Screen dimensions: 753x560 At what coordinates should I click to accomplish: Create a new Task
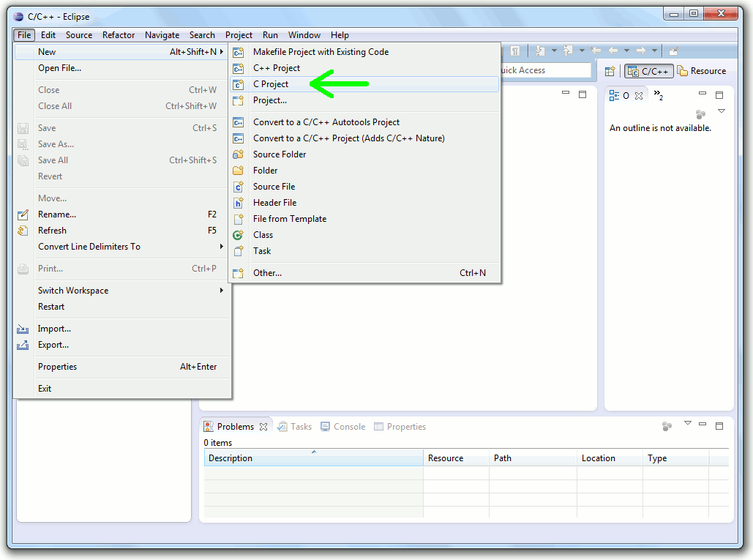(364, 251)
